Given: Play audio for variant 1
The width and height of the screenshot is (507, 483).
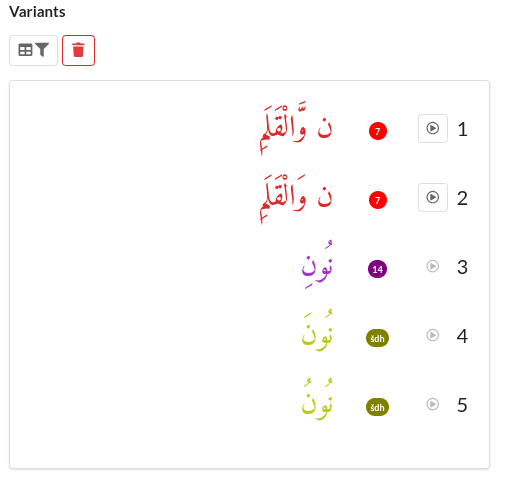Looking at the screenshot, I should click(433, 129).
